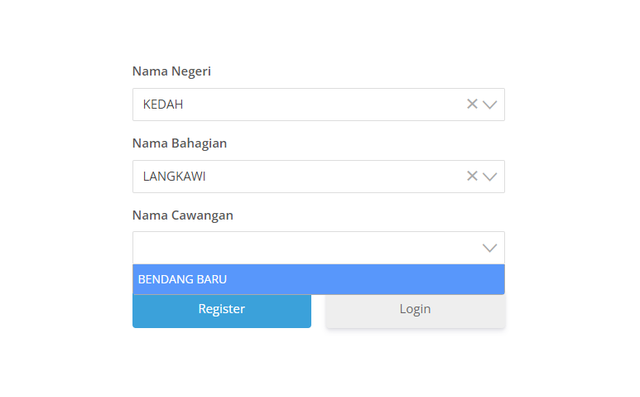The width and height of the screenshot is (640, 397).
Task: Click the Nama Negeri label
Action: (171, 71)
